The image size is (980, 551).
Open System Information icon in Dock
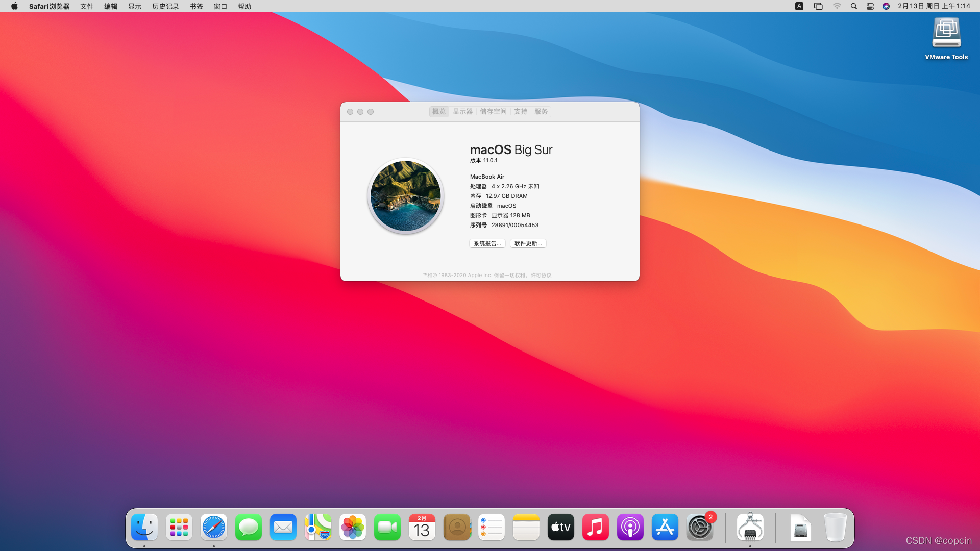tap(750, 527)
